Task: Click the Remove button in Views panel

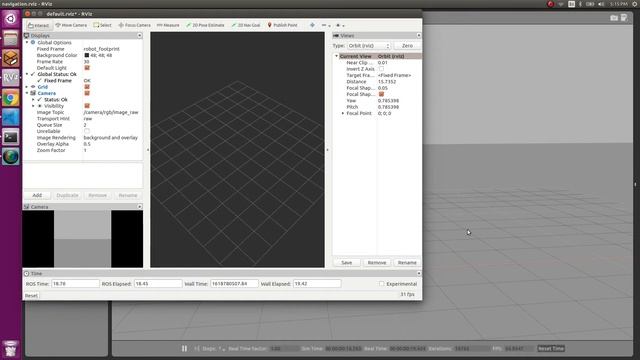Action: click(x=377, y=262)
